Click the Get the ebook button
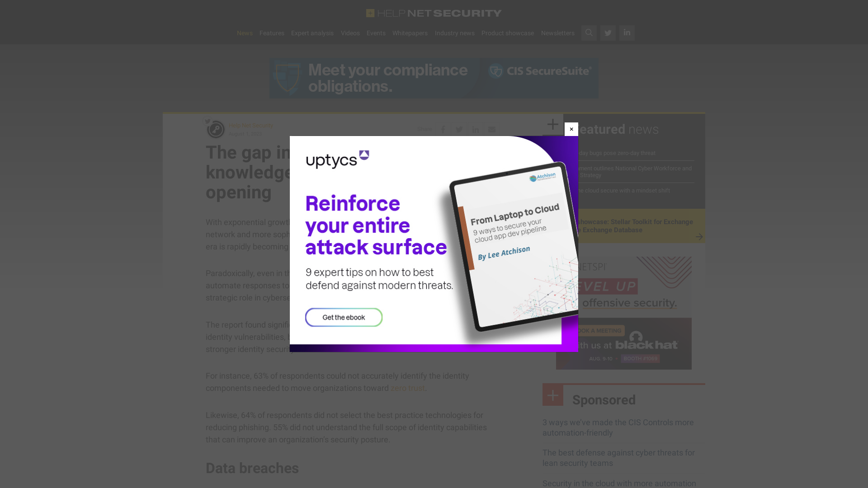 [x=344, y=317]
